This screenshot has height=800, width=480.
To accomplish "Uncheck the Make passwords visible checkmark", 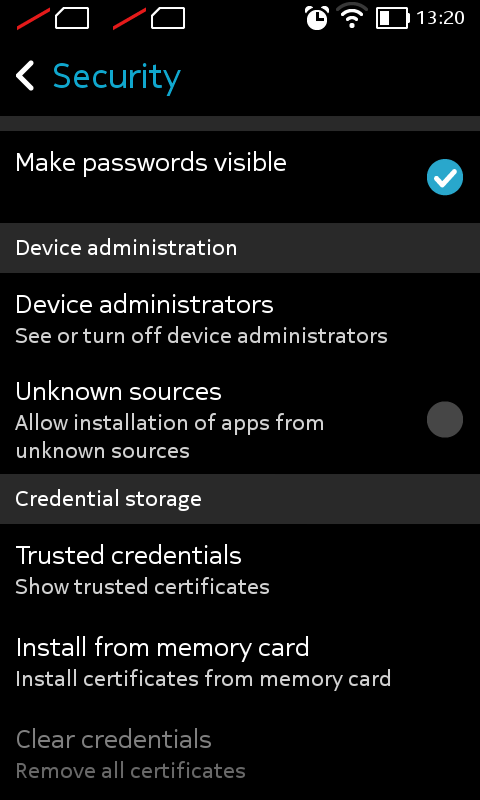I will [x=445, y=177].
